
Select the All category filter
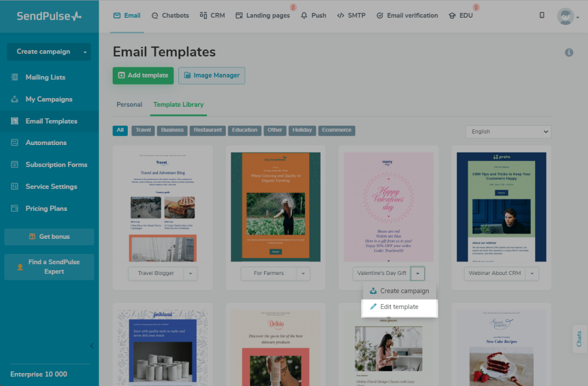tap(120, 130)
